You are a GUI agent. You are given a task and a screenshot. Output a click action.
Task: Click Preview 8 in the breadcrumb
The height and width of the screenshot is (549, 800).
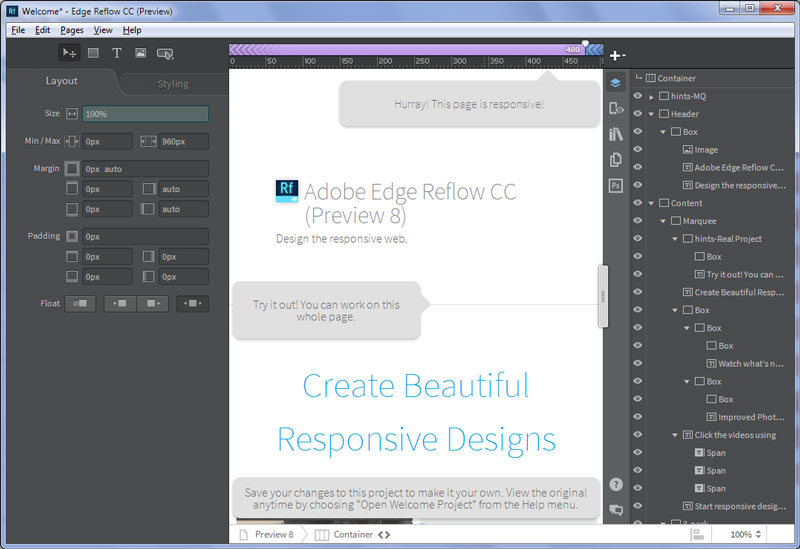tap(274, 535)
